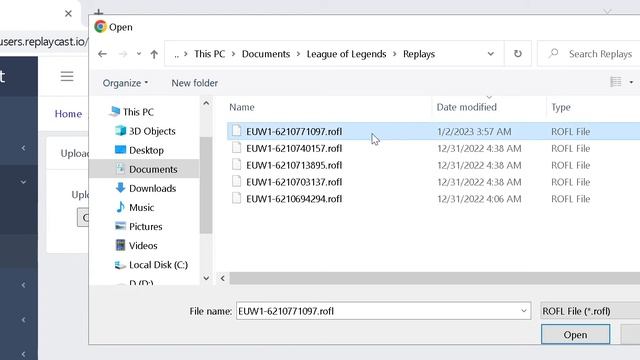Click the Pictures folder icon
Image resolution: width=640 pixels, height=360 pixels.
coord(120,226)
